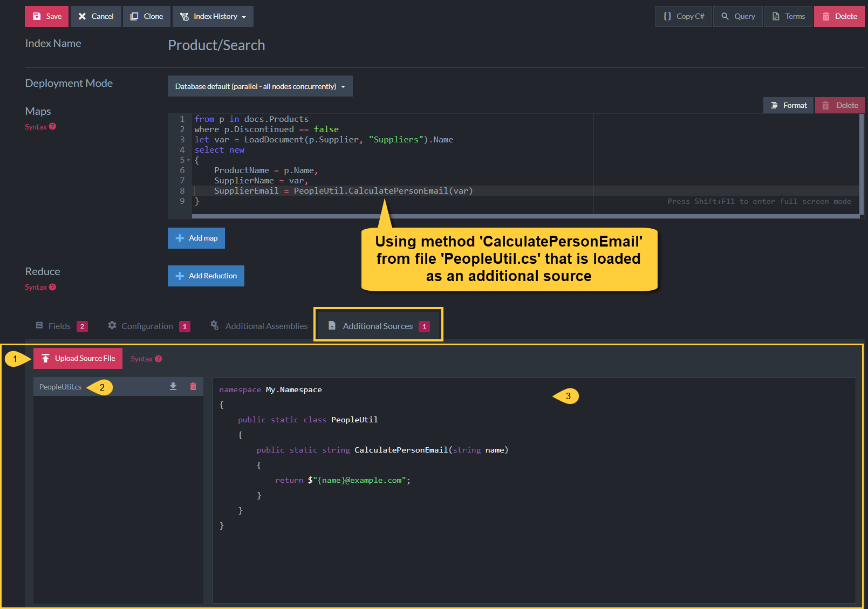Image resolution: width=868 pixels, height=609 pixels.
Task: Save the index definition
Action: coord(46,16)
